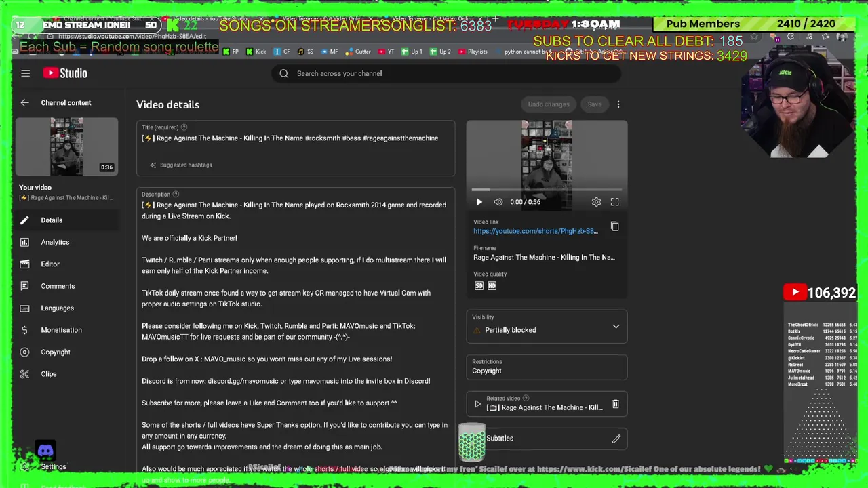Play the video preview
The width and height of the screenshot is (868, 488).
pos(479,202)
